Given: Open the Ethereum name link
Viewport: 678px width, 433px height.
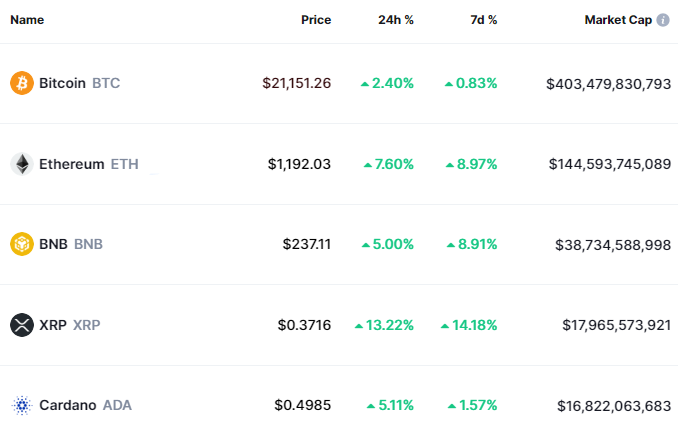Looking at the screenshot, I should [71, 164].
